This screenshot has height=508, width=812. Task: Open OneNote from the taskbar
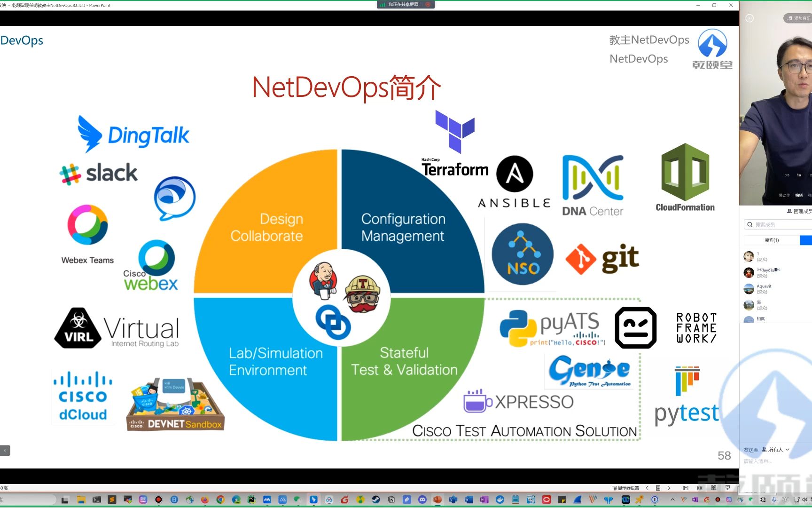coord(484,500)
